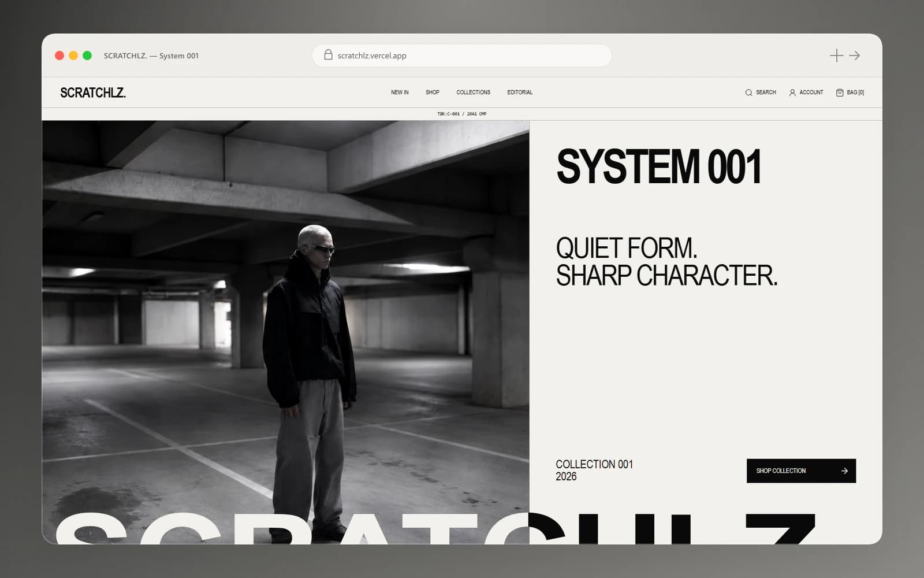Image resolution: width=924 pixels, height=578 pixels.
Task: Click the scratchlz.vercel.app address field
Action: [x=462, y=55]
